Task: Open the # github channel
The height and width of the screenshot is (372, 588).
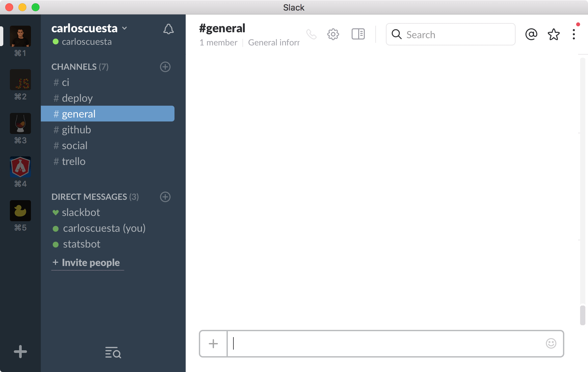Action: pyautogui.click(x=108, y=130)
